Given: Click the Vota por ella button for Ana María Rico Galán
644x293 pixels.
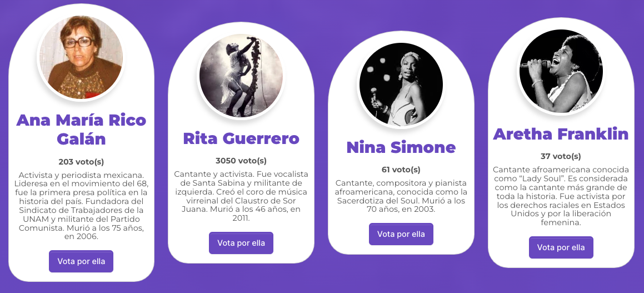Looking at the screenshot, I should click(x=81, y=261).
